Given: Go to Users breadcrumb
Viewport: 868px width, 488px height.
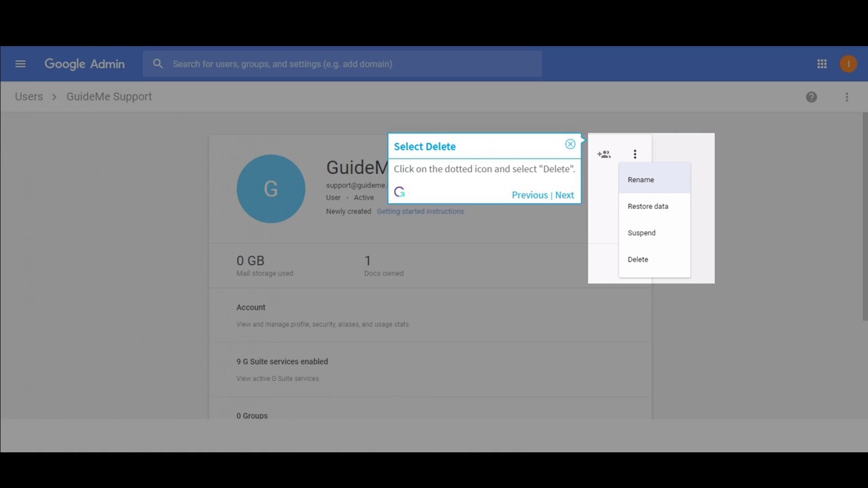Looking at the screenshot, I should pyautogui.click(x=29, y=96).
